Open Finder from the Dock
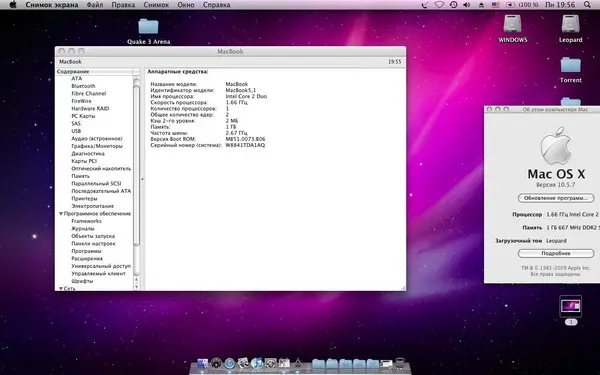 (x=202, y=363)
